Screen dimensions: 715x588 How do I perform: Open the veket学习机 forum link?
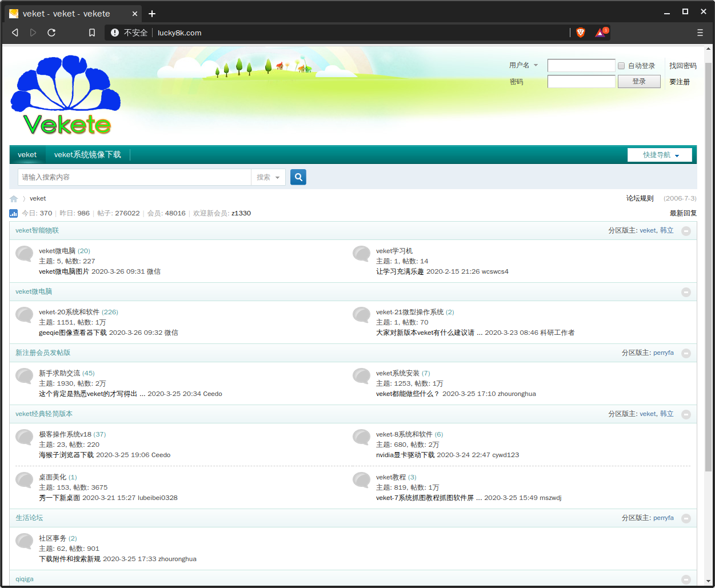[394, 251]
